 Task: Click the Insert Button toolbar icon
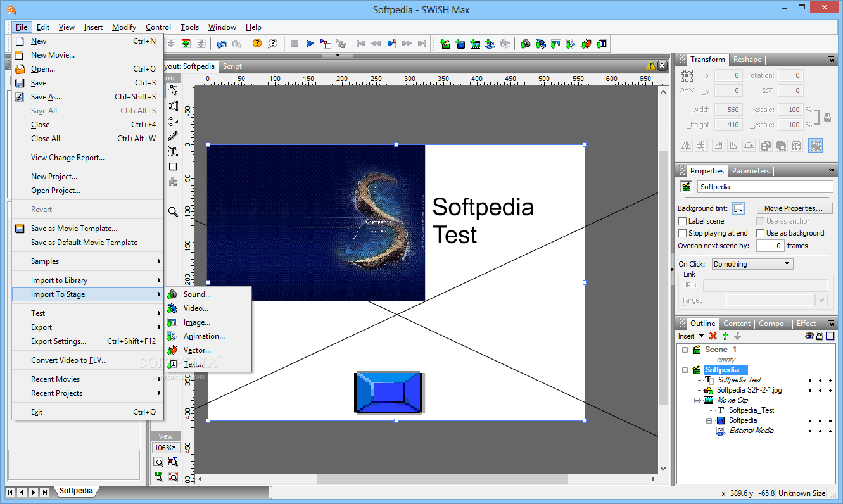(x=460, y=44)
